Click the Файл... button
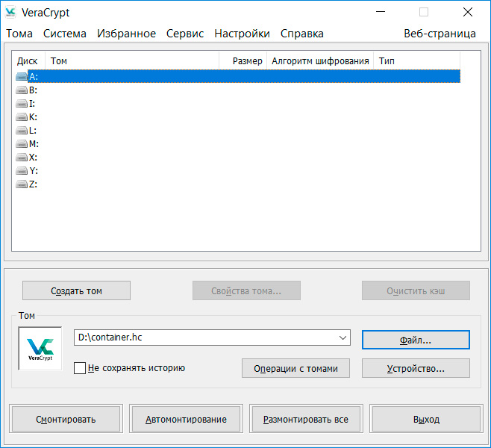 tap(416, 340)
